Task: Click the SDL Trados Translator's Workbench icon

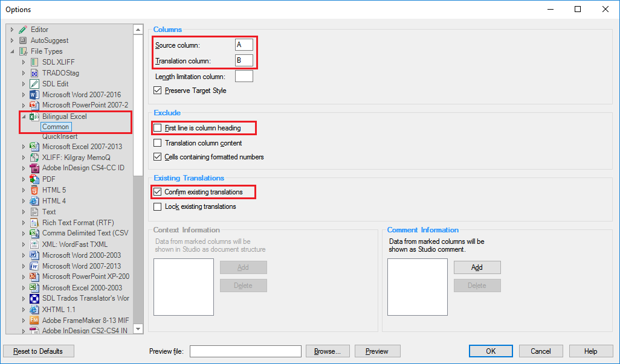Action: pyautogui.click(x=34, y=298)
